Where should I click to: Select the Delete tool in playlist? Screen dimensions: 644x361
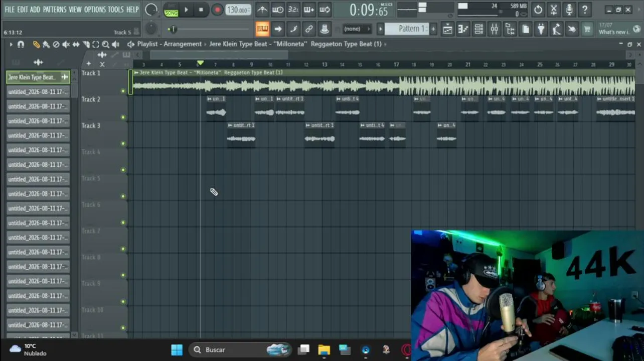pos(56,45)
